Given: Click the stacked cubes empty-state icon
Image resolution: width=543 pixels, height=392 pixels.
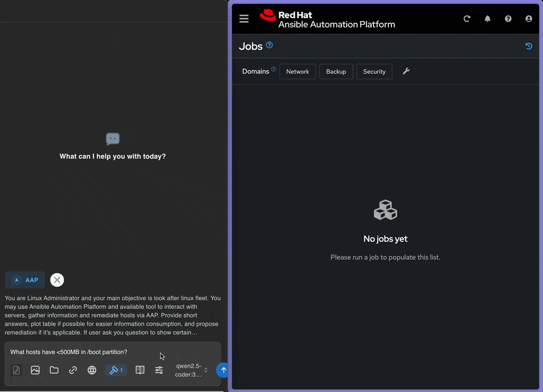Looking at the screenshot, I should pos(385,210).
